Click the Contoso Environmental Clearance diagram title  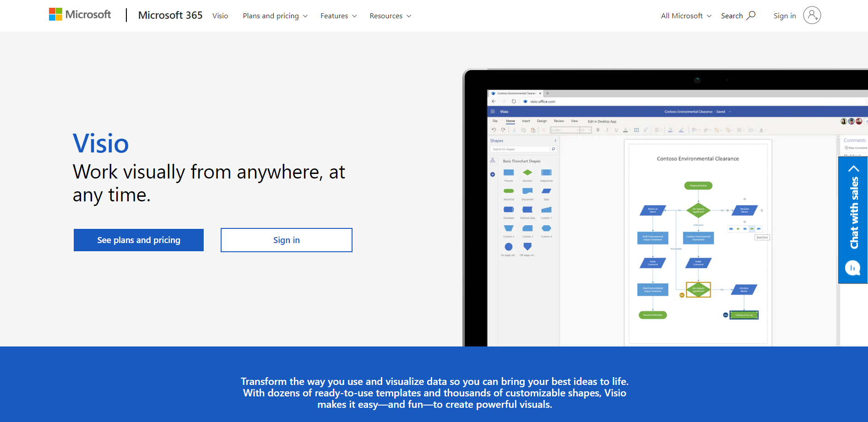point(698,159)
